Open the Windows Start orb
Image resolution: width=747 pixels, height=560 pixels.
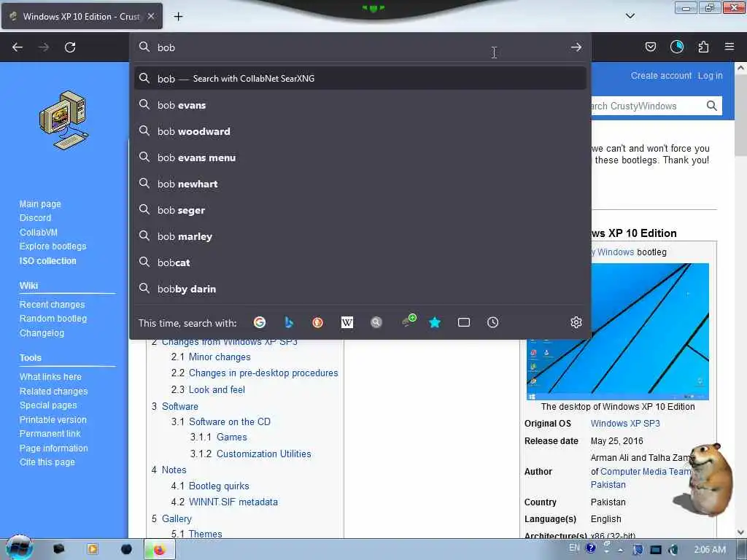click(x=19, y=548)
